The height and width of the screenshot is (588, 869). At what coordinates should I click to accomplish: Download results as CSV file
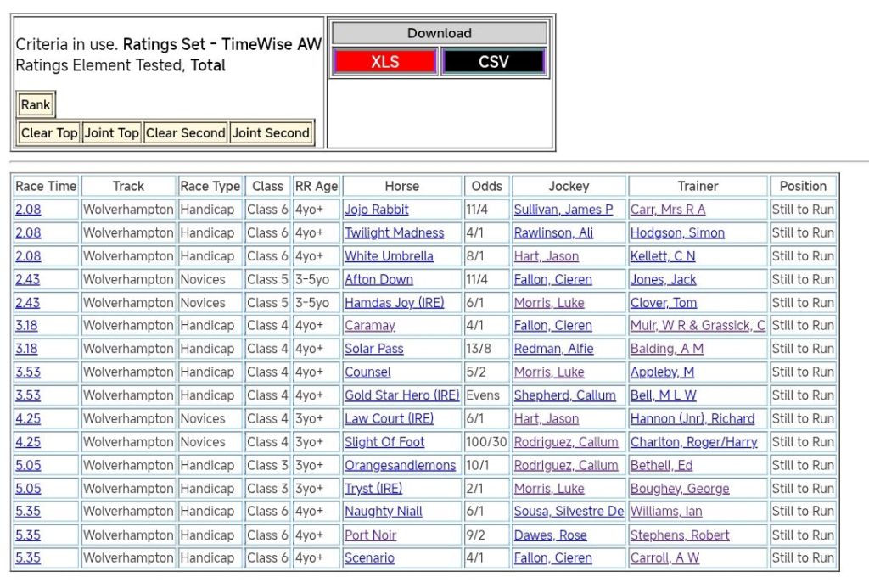point(493,62)
